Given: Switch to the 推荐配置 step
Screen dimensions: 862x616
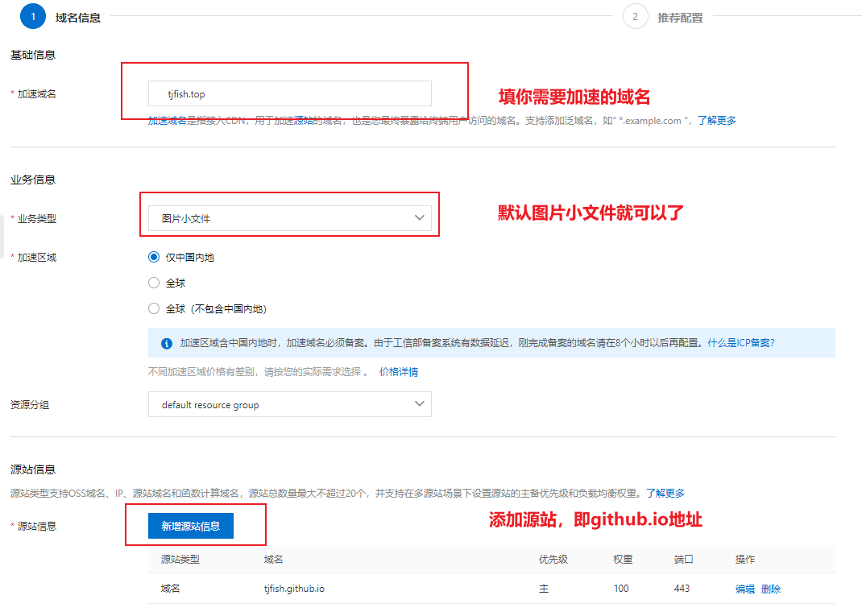Looking at the screenshot, I should click(680, 18).
